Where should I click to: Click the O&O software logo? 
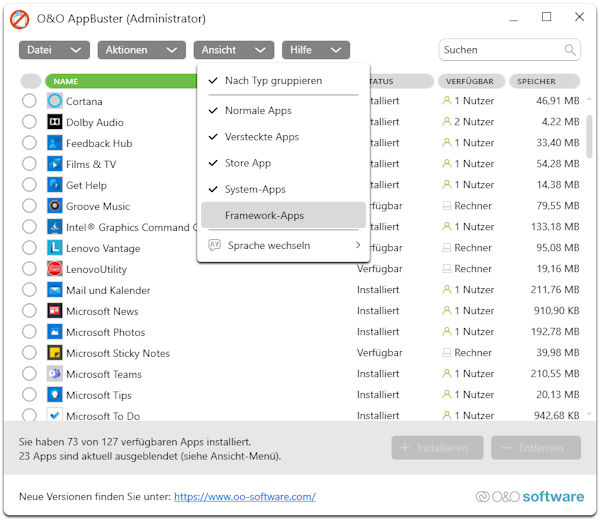(530, 496)
